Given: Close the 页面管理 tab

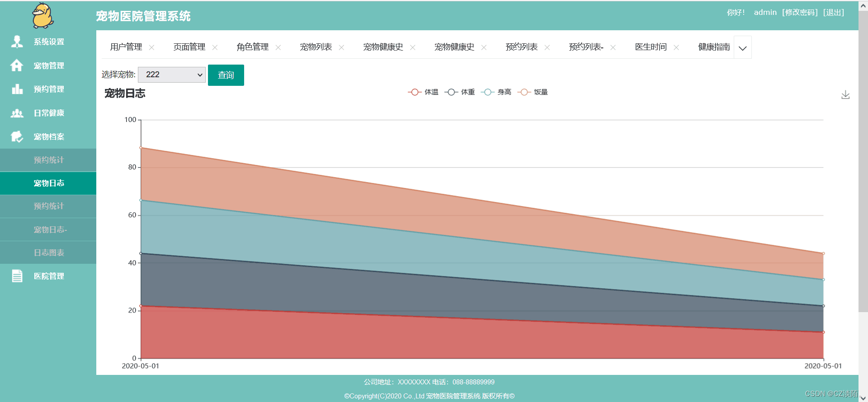Looking at the screenshot, I should 215,47.
